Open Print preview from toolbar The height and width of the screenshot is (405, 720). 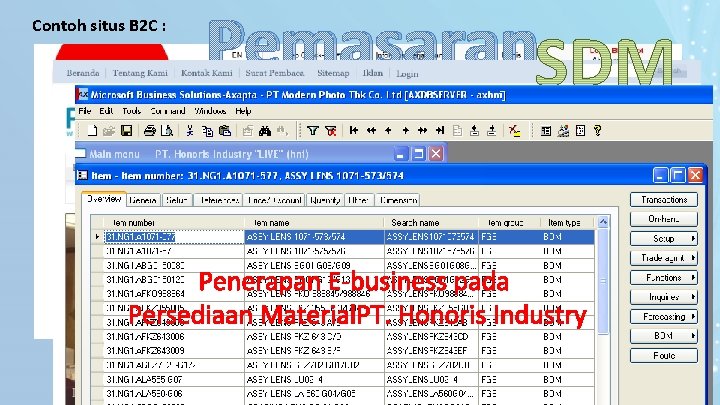point(167,131)
